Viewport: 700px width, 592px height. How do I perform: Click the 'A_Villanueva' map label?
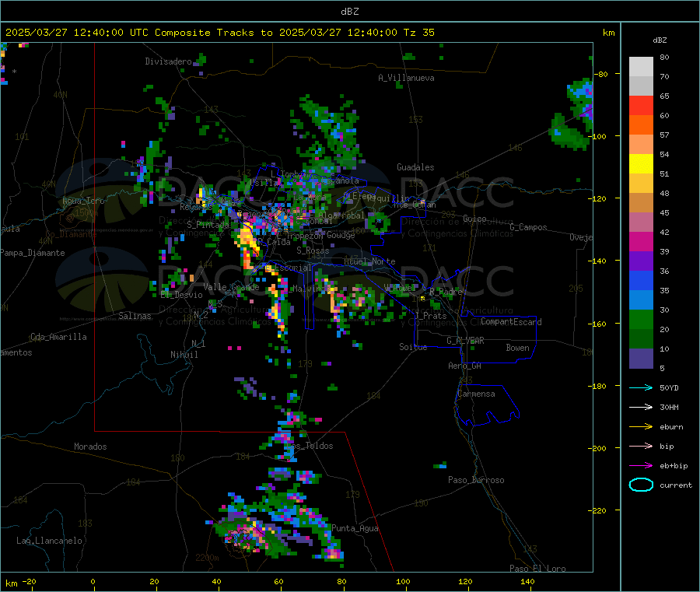tap(406, 78)
